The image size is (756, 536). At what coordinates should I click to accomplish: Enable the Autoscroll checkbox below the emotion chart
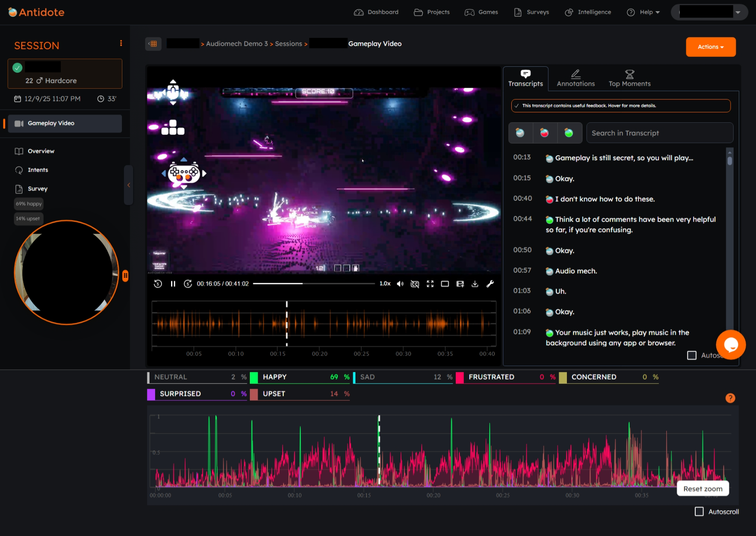(700, 511)
